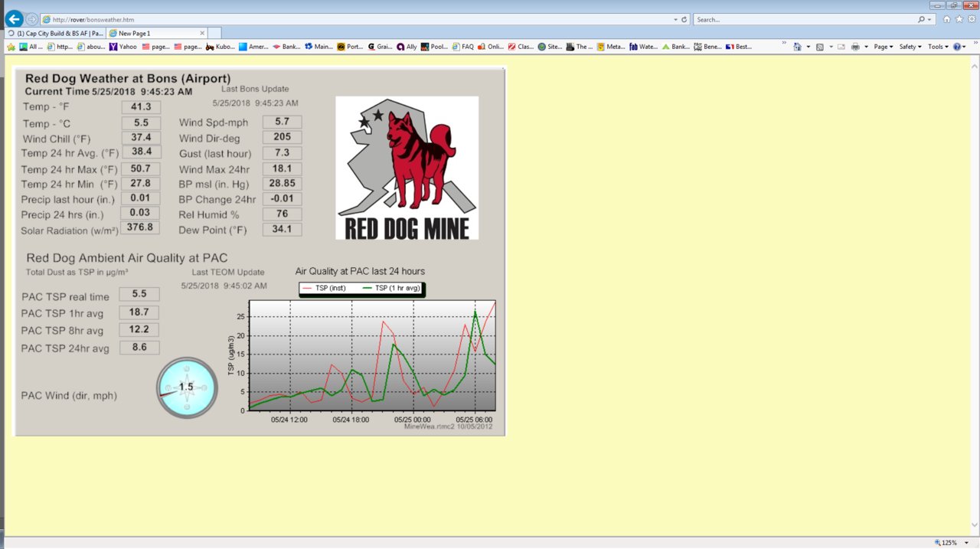Open the 'Bank...' bookmark with red icon
This screenshot has height=549, width=980.
tap(286, 47)
